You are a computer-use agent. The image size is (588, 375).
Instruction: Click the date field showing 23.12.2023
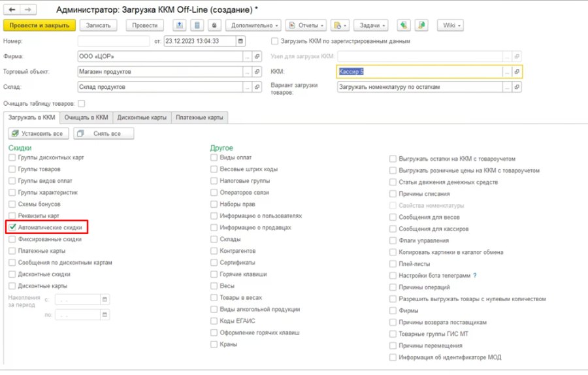tap(200, 41)
